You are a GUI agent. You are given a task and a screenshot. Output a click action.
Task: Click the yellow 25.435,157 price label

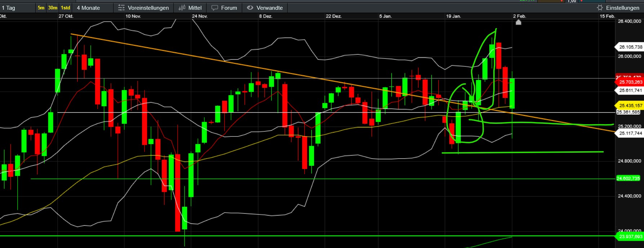(x=630, y=105)
